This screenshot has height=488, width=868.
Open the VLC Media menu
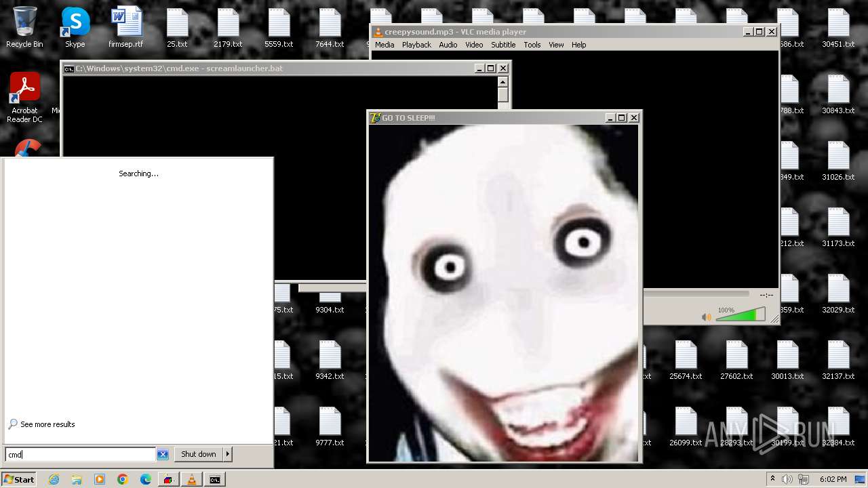tap(384, 45)
